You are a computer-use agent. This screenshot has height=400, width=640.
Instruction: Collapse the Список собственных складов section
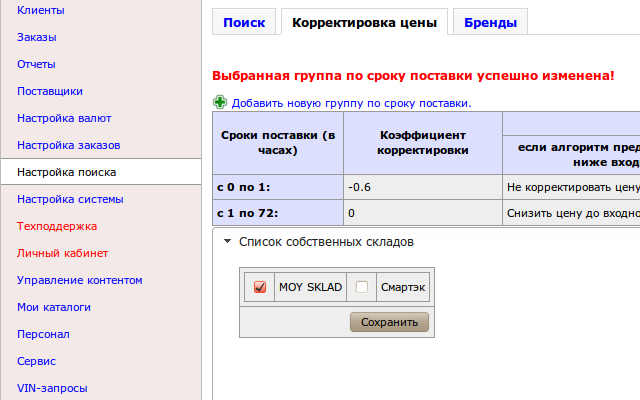(x=227, y=242)
